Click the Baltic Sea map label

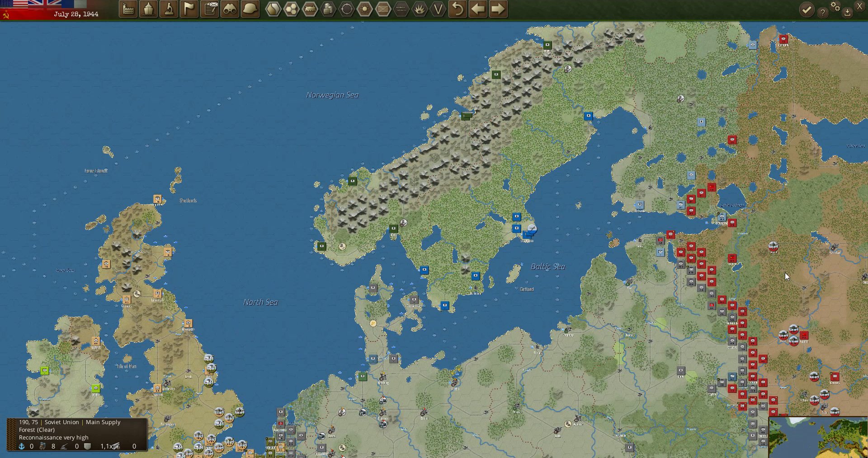[548, 266]
